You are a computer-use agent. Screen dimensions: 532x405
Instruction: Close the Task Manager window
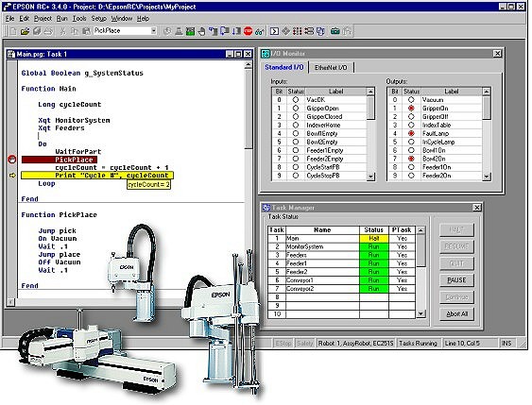[x=476, y=208]
